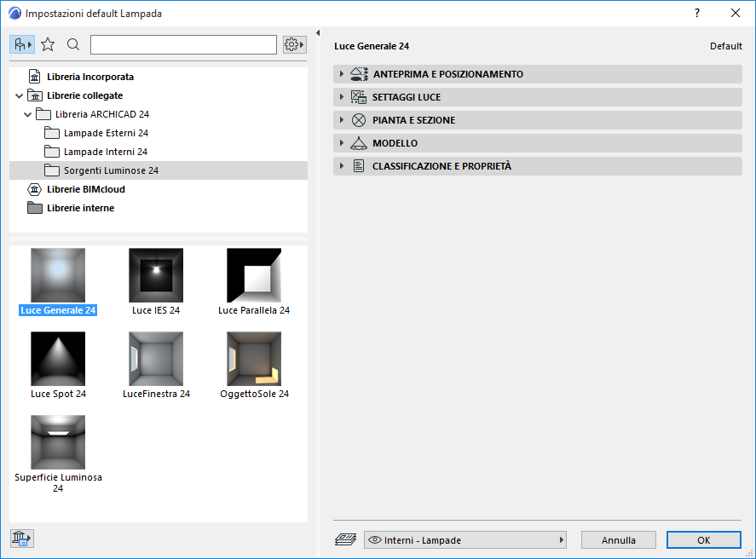Expand the Modello panel
This screenshot has height=559, width=756.
pos(537,143)
